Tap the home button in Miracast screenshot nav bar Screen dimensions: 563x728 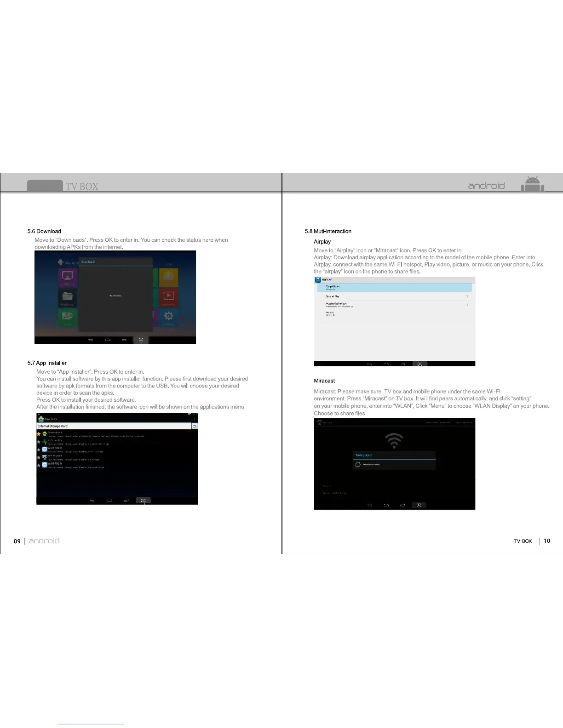(386, 505)
